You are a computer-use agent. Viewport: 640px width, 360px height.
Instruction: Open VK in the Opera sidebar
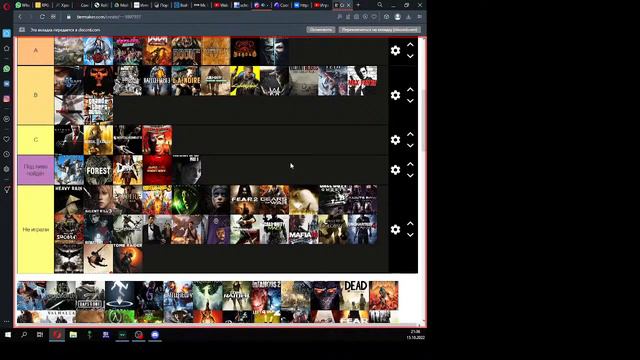pos(7,84)
